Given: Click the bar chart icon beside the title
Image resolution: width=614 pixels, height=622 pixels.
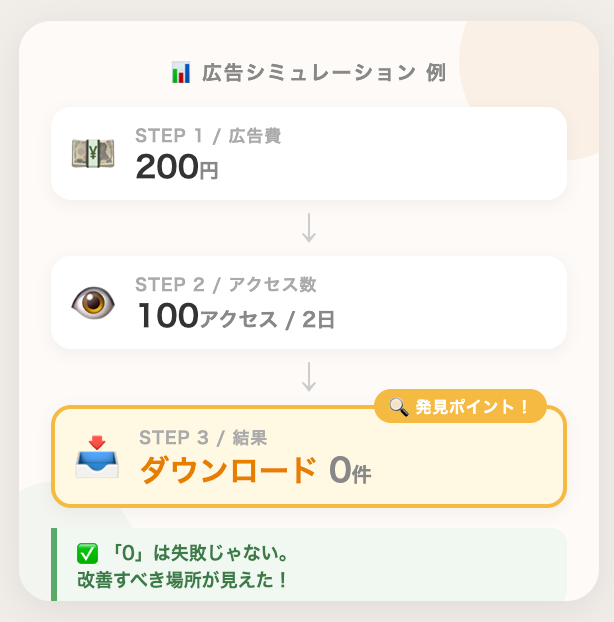Looking at the screenshot, I should coord(181,73).
